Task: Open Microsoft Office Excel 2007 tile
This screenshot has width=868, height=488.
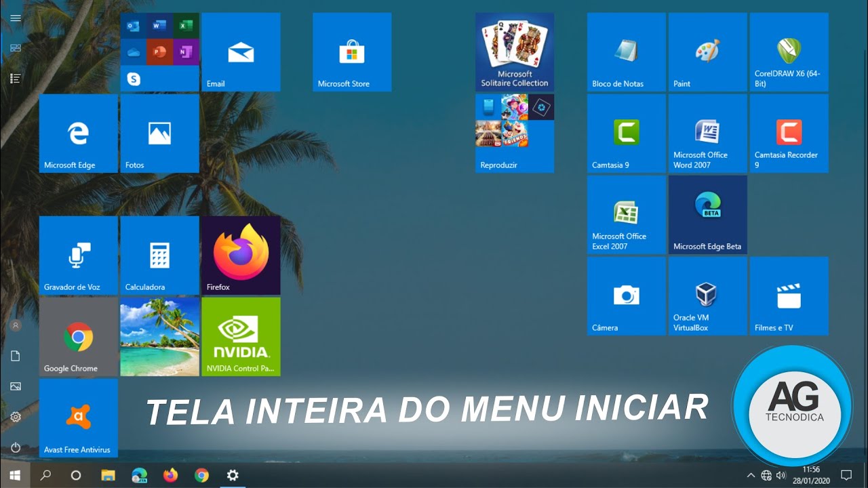Action: click(x=626, y=215)
